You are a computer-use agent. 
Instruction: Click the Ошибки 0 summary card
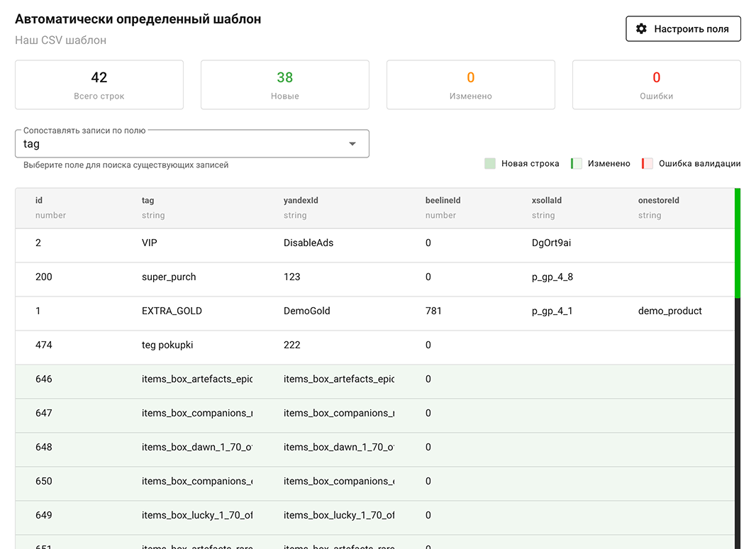(656, 85)
